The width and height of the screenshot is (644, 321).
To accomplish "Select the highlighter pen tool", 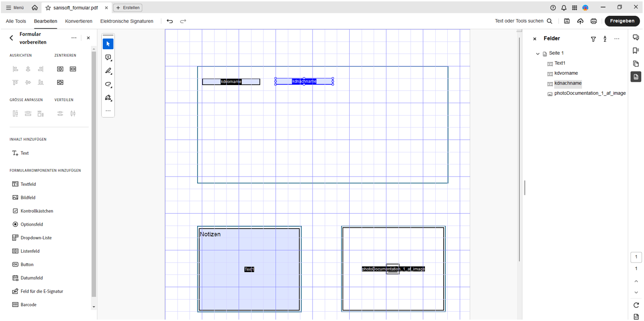I will (x=108, y=71).
